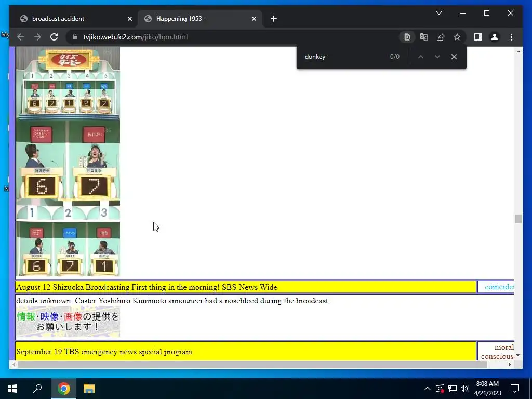Open the Windows Start menu
This screenshot has width=532, height=399.
pyautogui.click(x=12, y=389)
